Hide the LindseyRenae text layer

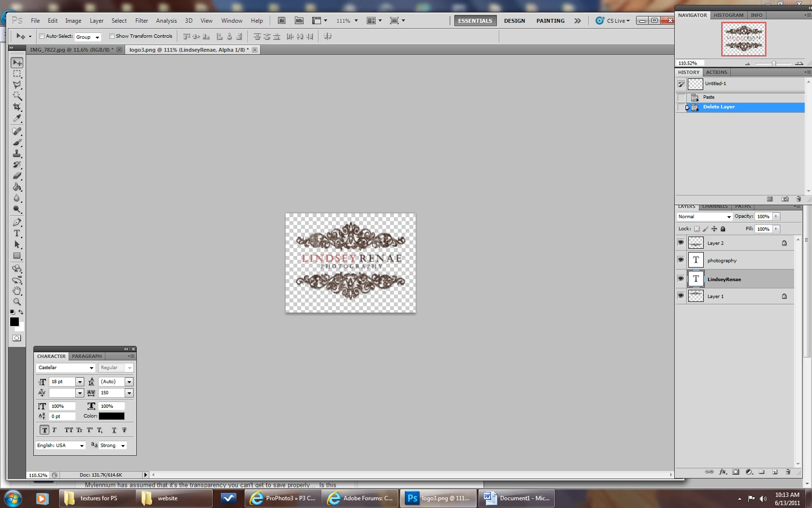(x=681, y=279)
